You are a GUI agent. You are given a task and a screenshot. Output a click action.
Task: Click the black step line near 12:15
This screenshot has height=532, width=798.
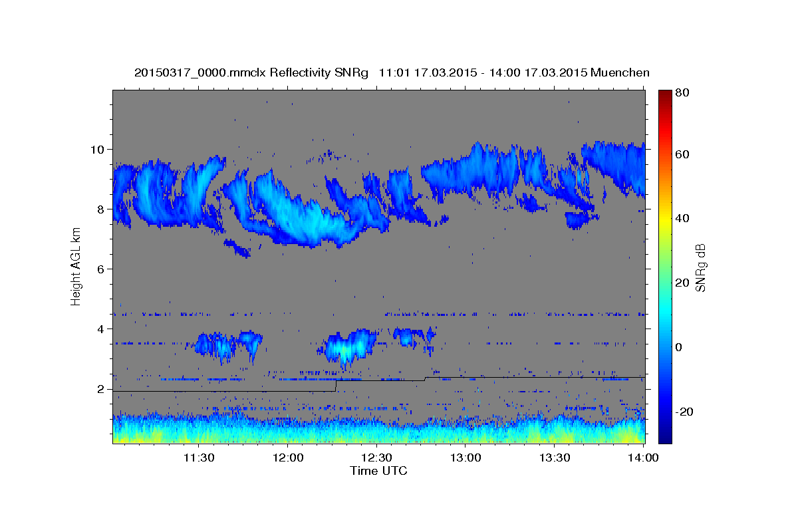point(336,386)
